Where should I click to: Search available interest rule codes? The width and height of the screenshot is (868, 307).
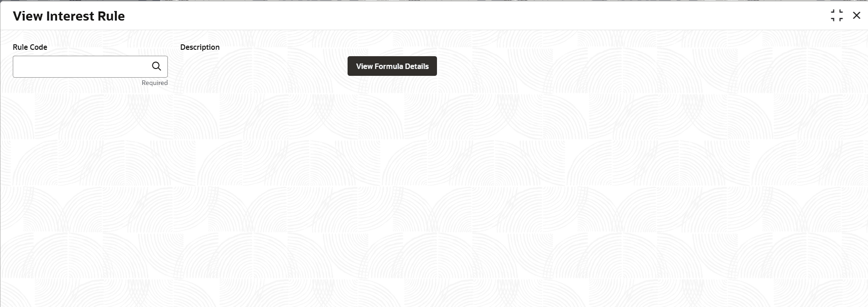[x=156, y=66]
